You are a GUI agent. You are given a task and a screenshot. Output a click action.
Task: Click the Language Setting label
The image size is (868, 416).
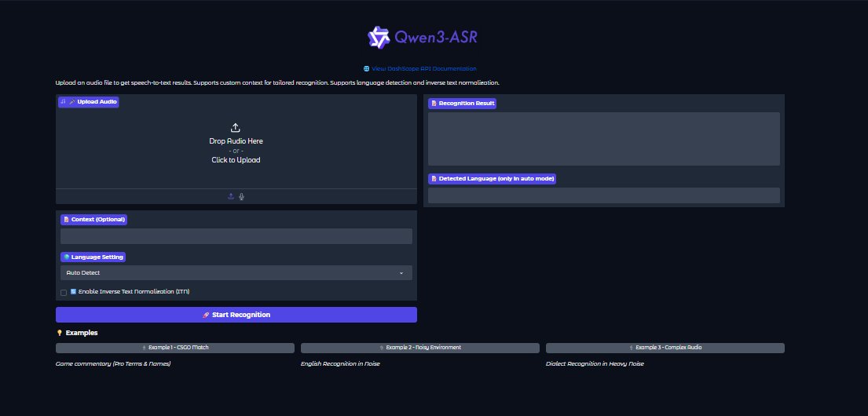coord(93,257)
